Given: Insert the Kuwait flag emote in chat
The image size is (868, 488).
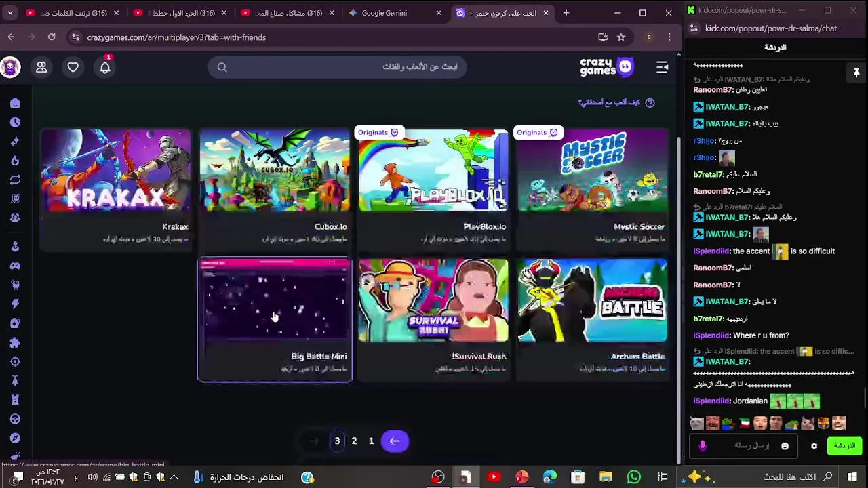Looking at the screenshot, I should point(745,424).
